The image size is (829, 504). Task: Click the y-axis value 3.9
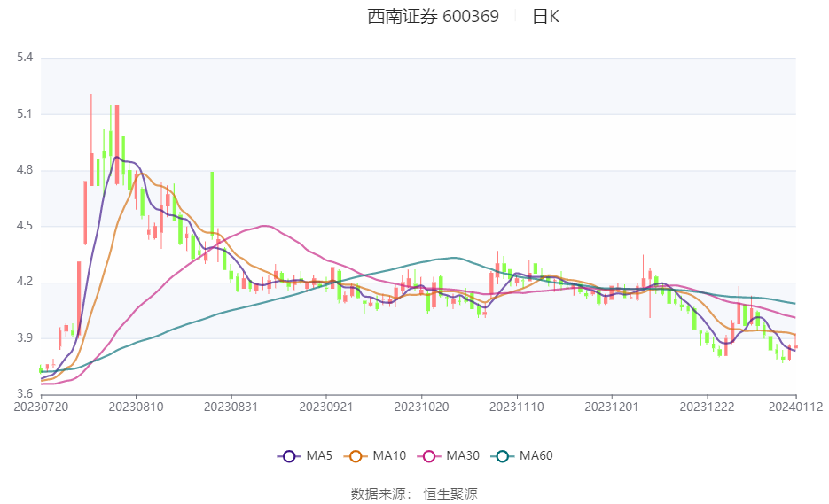tap(25, 337)
